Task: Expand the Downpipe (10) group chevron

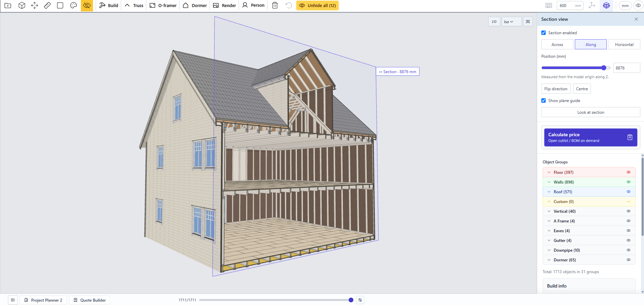Action: pyautogui.click(x=549, y=250)
